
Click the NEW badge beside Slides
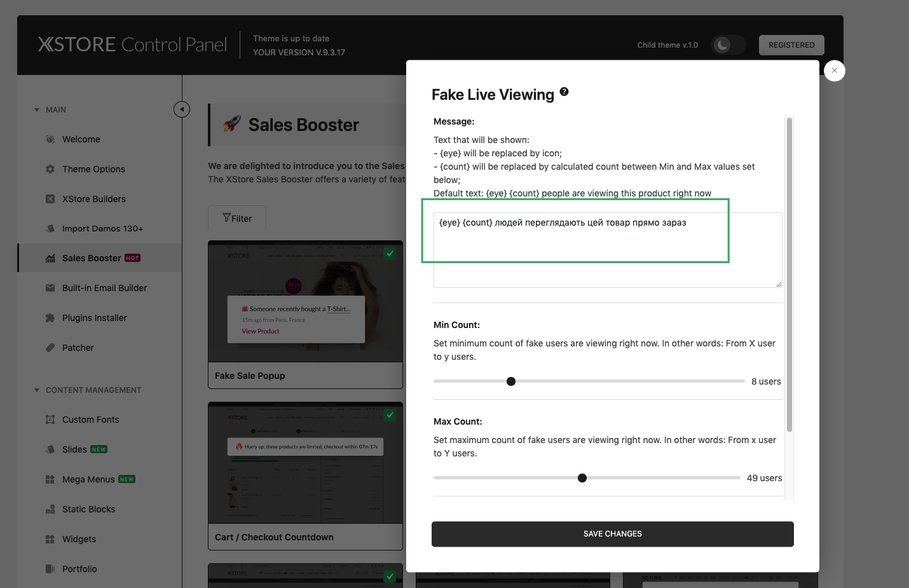(x=99, y=449)
